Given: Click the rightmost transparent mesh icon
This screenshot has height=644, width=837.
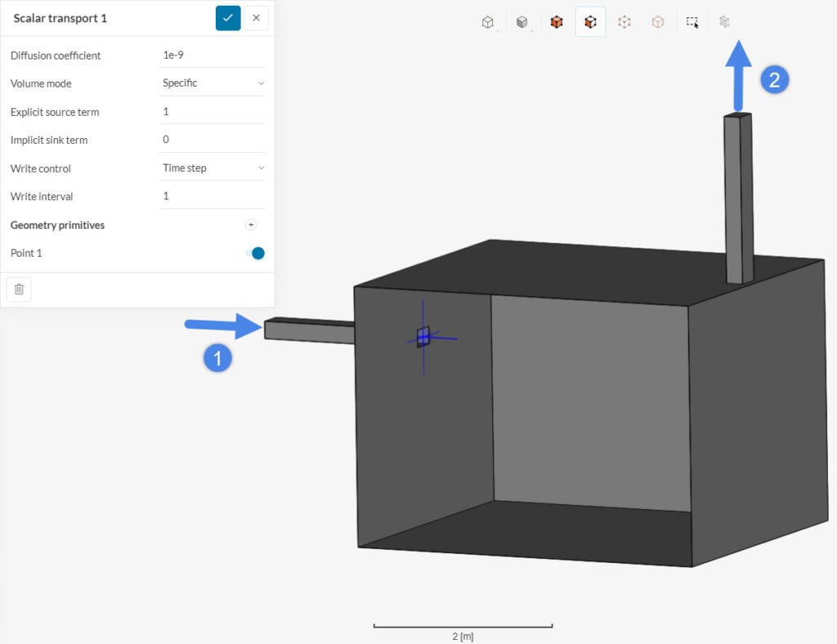Looking at the screenshot, I should (x=724, y=22).
